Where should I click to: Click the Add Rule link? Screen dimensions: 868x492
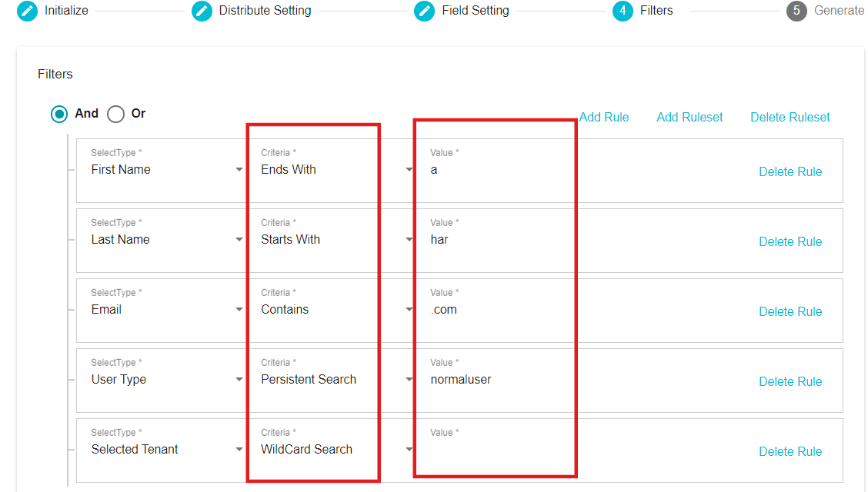(604, 117)
